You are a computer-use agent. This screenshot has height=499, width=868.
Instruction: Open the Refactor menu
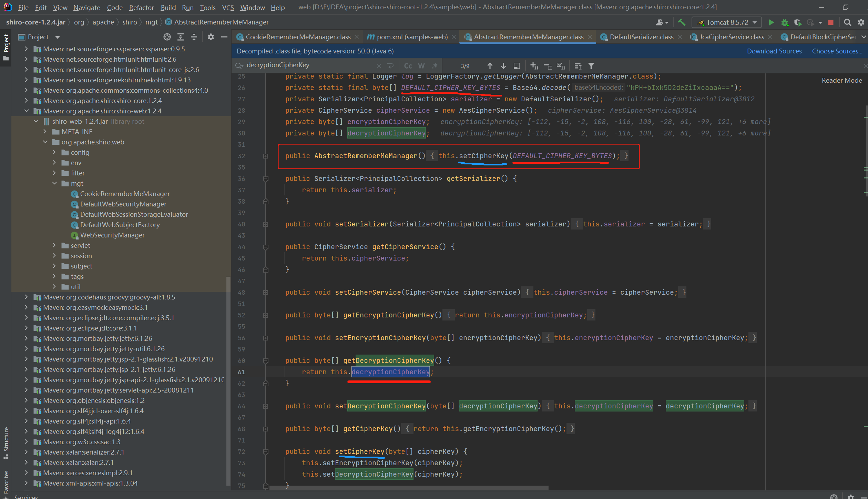[141, 7]
